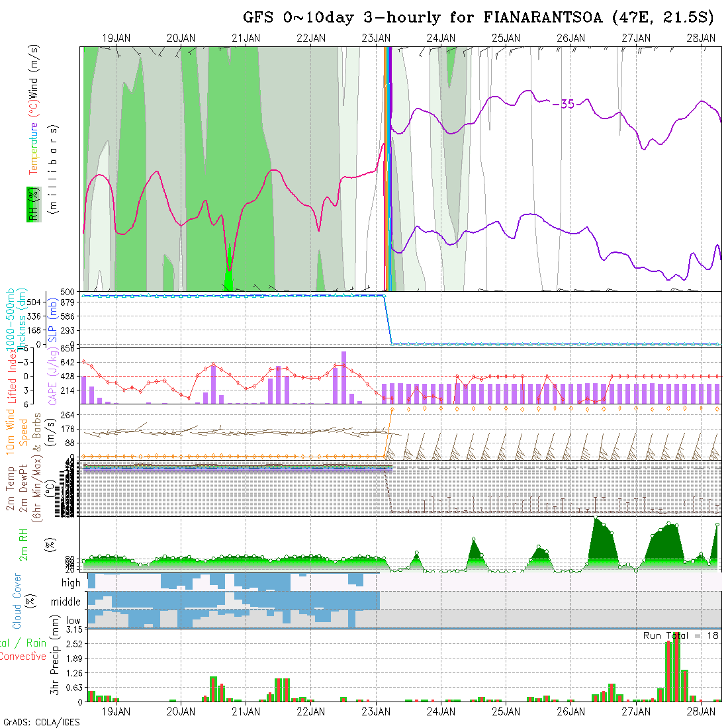The image size is (728, 728).
Task: Click the purple -35 contour label
Action: pyautogui.click(x=563, y=104)
